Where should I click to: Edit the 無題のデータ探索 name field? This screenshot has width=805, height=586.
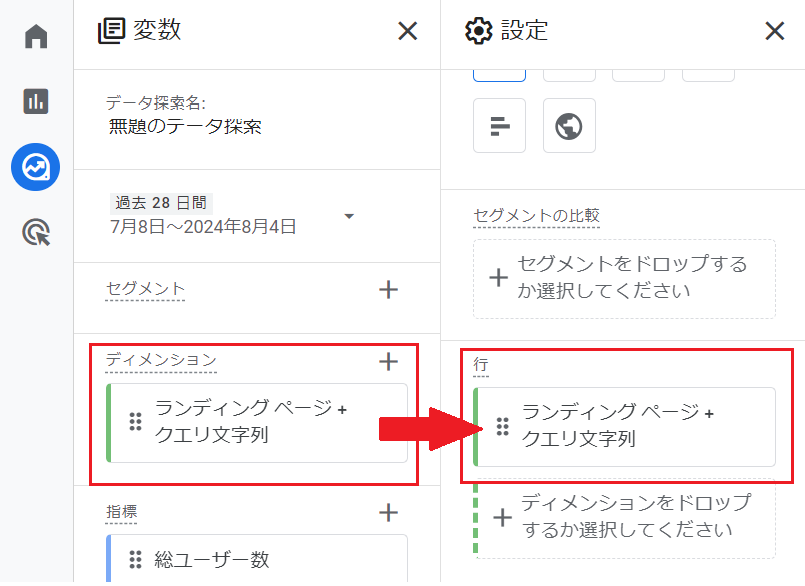(x=185, y=126)
